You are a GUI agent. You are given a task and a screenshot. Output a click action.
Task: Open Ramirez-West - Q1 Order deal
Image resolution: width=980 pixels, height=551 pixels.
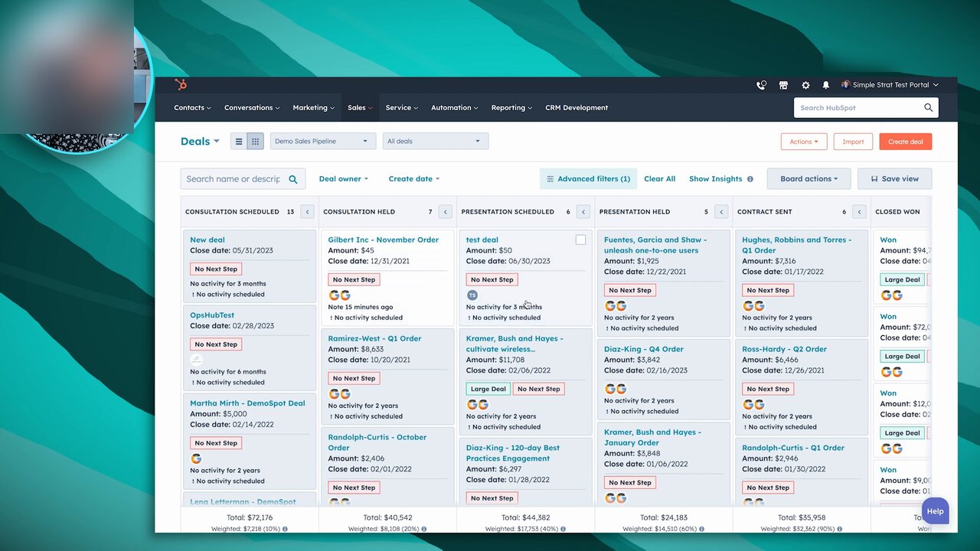pyautogui.click(x=374, y=338)
